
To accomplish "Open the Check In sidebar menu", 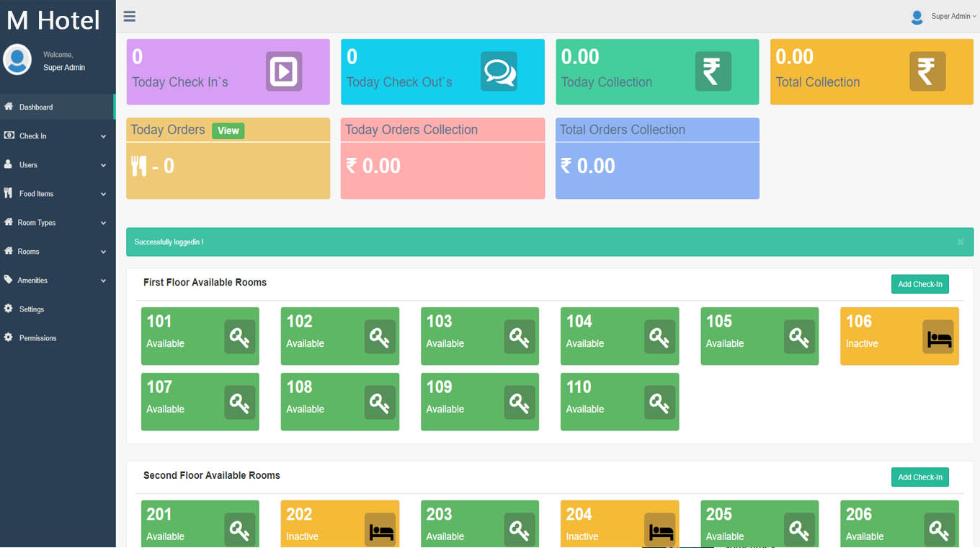I will 58,136.
